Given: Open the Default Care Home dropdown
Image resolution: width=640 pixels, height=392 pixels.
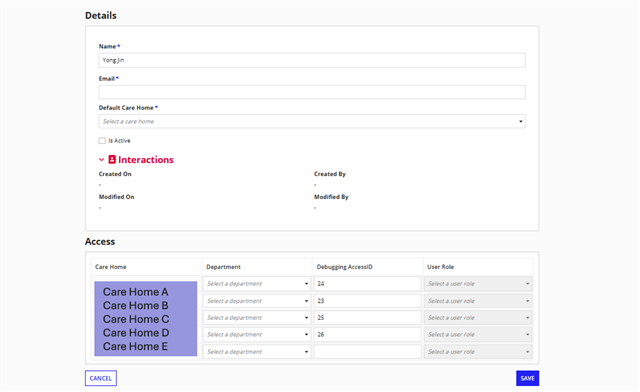Looking at the screenshot, I should click(x=312, y=121).
